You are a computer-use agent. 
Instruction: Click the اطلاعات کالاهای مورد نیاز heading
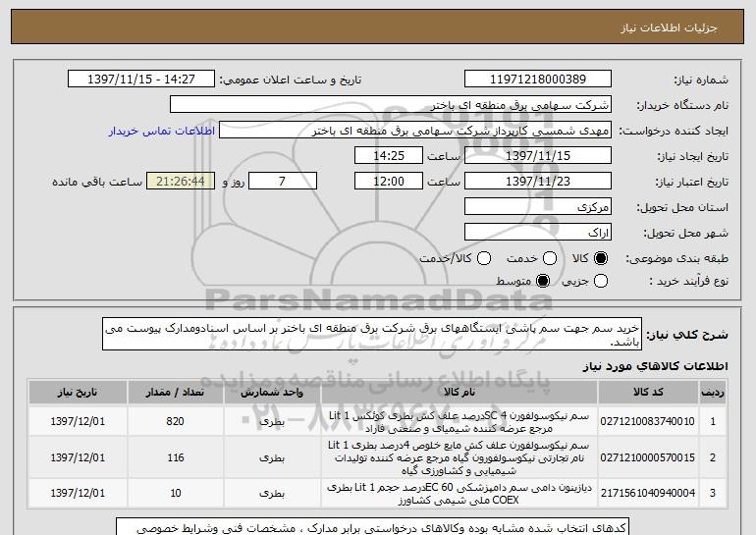(655, 367)
